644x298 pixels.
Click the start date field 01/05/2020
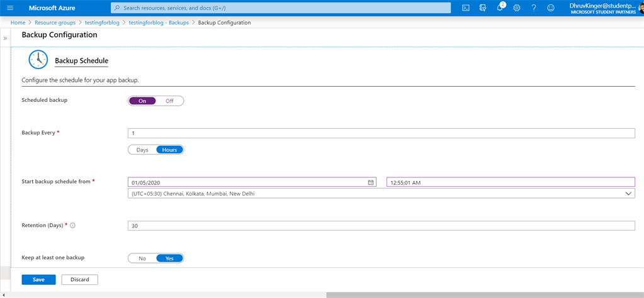(x=252, y=182)
